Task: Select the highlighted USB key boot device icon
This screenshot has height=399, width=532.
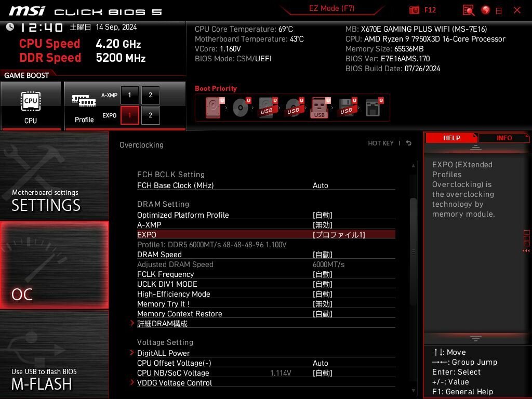Action: point(320,108)
